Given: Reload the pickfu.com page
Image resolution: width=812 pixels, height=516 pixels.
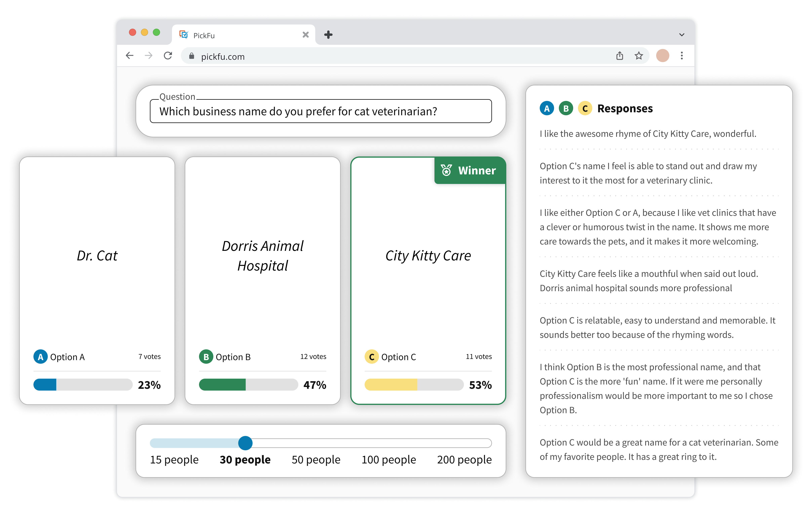Looking at the screenshot, I should 168,56.
